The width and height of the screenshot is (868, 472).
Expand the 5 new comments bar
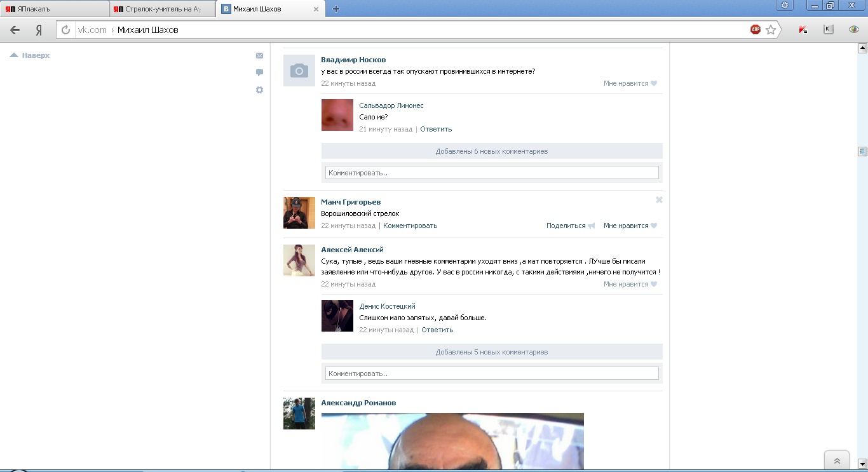pos(491,352)
